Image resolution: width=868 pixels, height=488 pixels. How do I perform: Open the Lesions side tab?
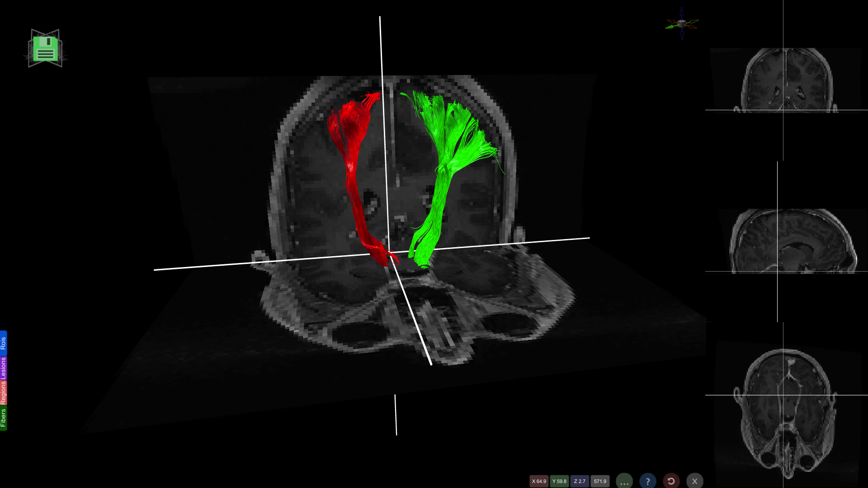coord(3,368)
